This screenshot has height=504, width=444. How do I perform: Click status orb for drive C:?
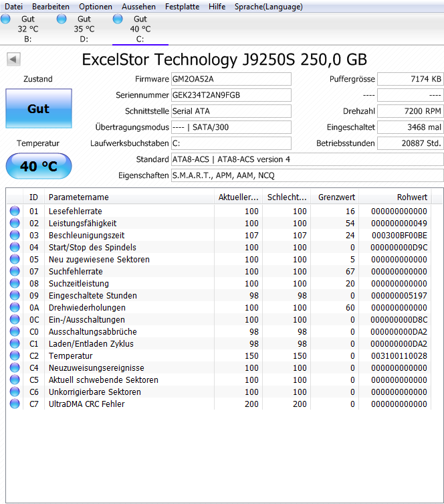click(118, 19)
